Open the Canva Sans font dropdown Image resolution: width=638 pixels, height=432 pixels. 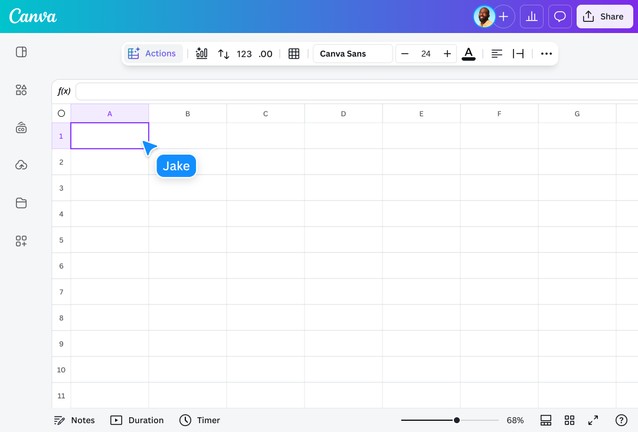(352, 54)
